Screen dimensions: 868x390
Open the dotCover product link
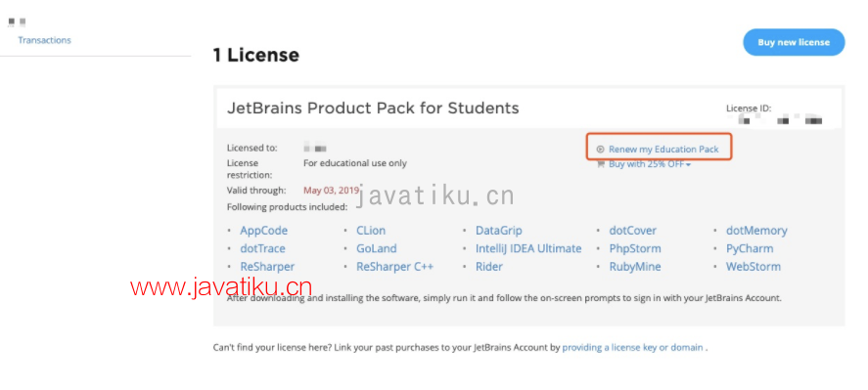point(633,231)
